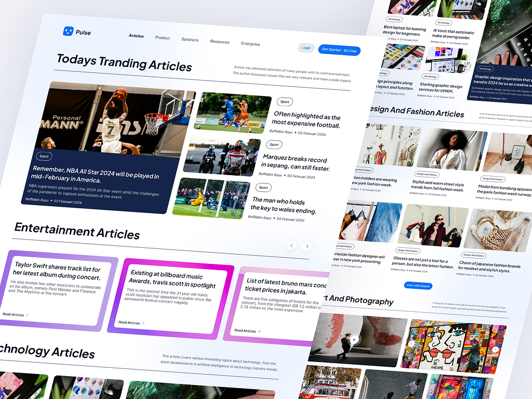Open the NBA All Star basketball featured image
Viewport: 532px width, 399px height.
115,120
